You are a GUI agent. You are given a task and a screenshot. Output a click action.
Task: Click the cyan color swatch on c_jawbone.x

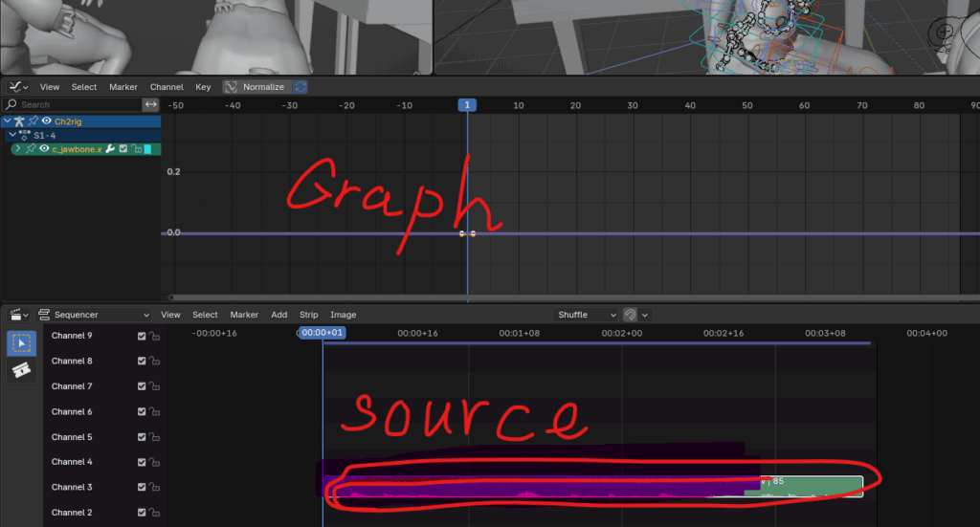coord(148,149)
